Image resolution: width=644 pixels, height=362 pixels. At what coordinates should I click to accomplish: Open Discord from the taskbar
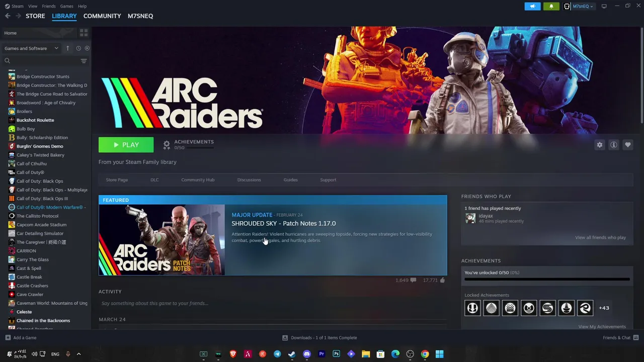coord(307,354)
